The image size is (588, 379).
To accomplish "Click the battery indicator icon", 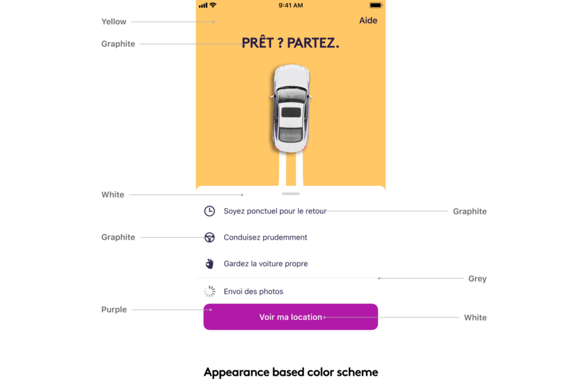I will [376, 5].
